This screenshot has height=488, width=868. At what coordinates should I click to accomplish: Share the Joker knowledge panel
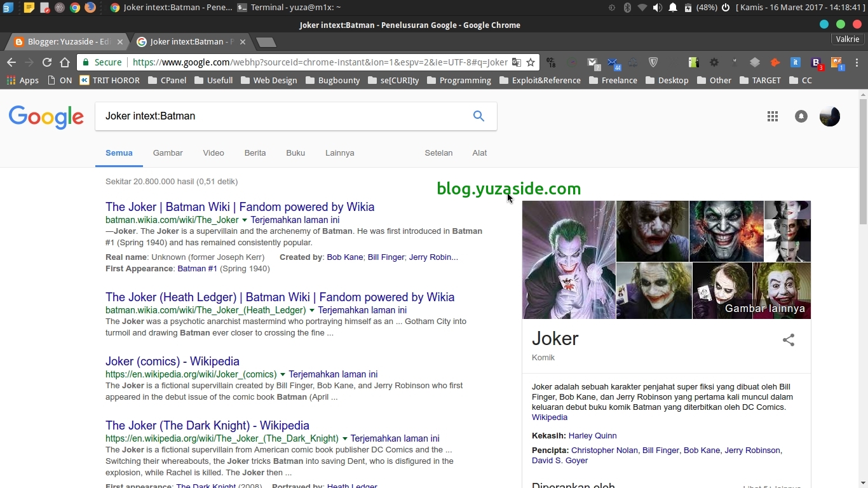789,340
